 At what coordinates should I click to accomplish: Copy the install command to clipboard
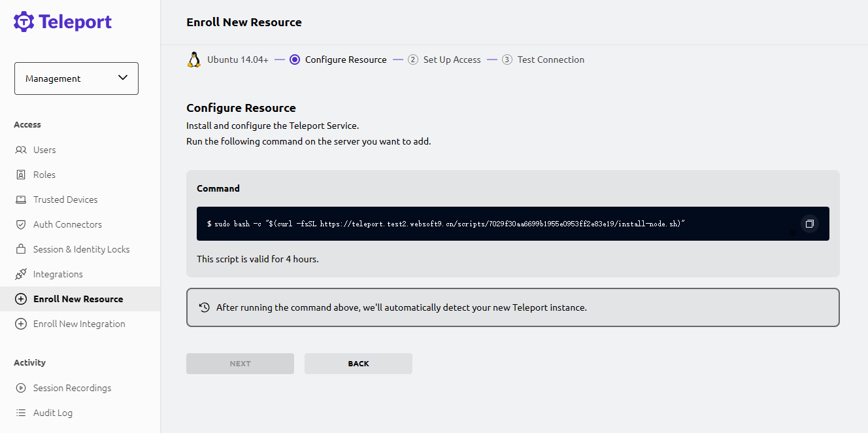809,224
